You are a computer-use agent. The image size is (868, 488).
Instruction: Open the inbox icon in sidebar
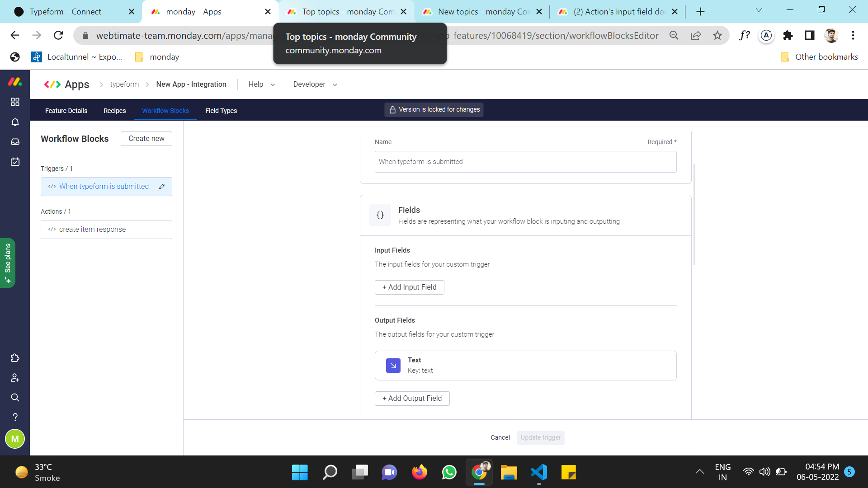click(15, 142)
